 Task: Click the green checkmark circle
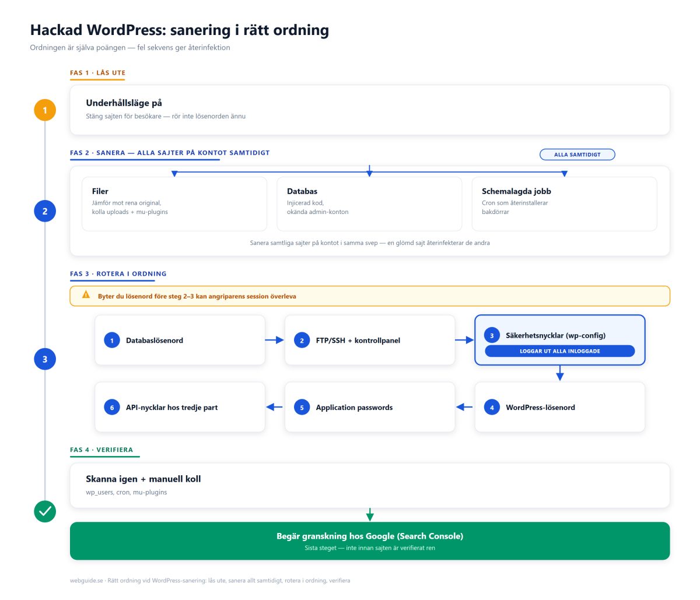pos(45,511)
